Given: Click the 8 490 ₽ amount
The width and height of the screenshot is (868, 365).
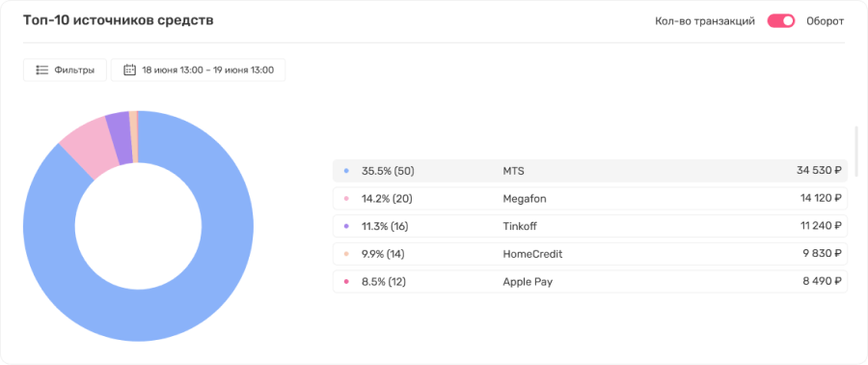Looking at the screenshot, I should coord(822,281).
